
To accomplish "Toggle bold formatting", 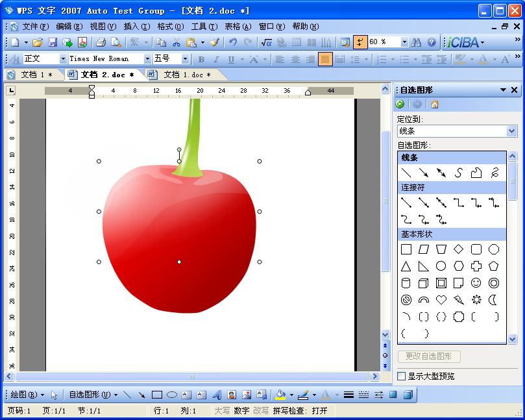I will click(x=201, y=58).
